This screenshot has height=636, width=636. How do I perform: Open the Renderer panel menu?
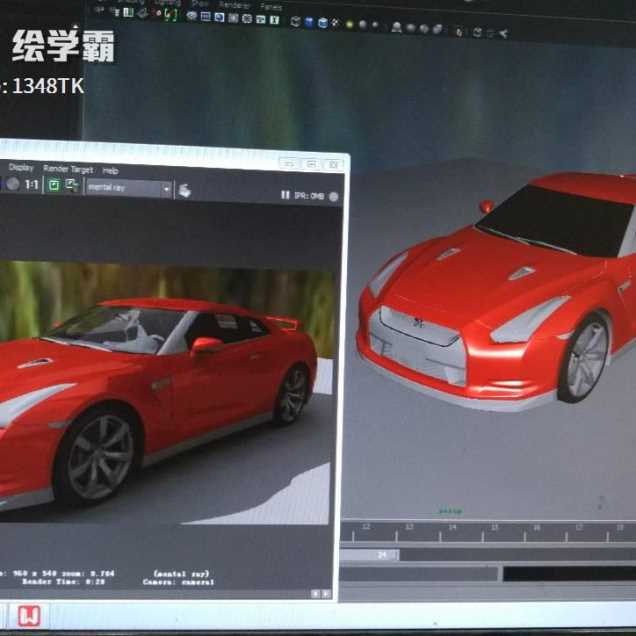click(x=234, y=5)
